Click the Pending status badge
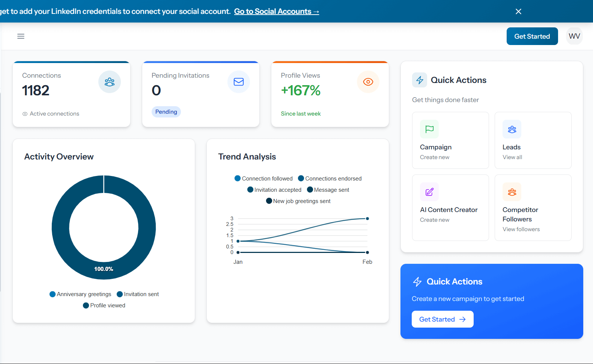The image size is (593, 364). [166, 112]
